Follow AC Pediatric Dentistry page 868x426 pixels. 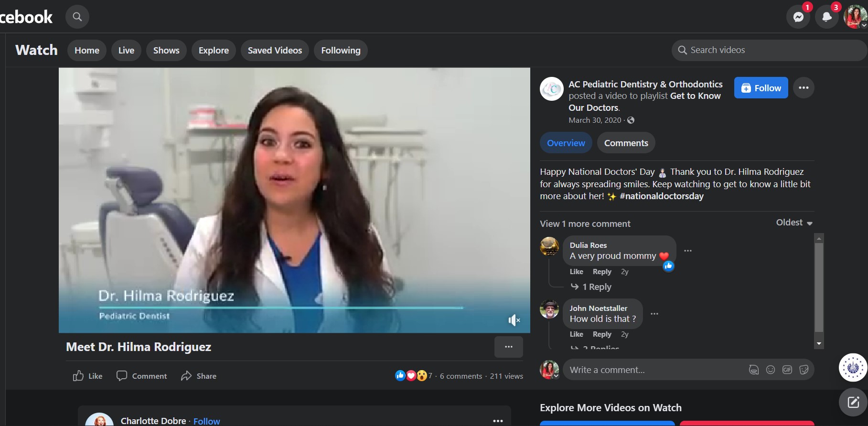761,88
